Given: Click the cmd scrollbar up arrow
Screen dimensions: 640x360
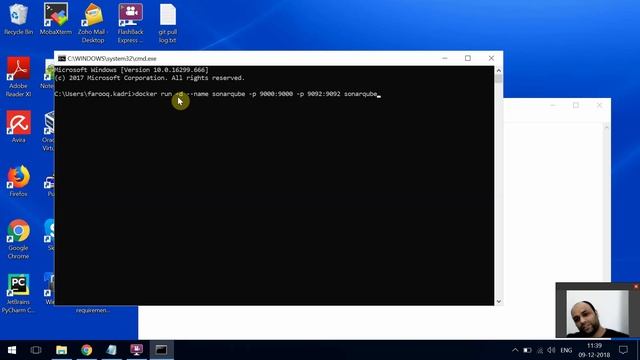Looking at the screenshot, I should pyautogui.click(x=498, y=70).
